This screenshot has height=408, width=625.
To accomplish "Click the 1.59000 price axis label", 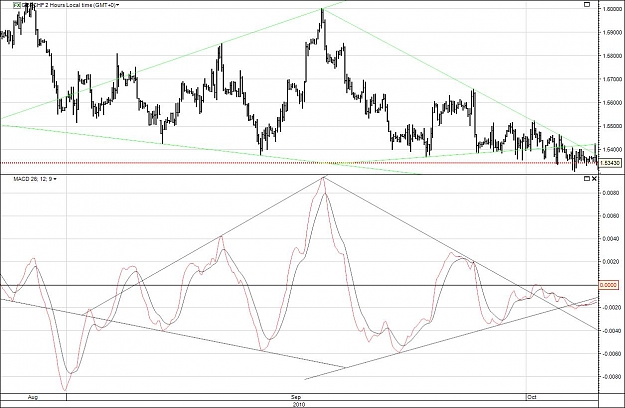I will click(612, 32).
